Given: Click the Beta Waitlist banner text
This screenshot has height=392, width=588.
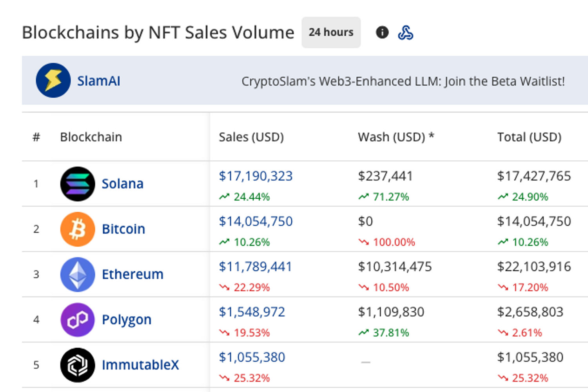Looking at the screenshot, I should (x=403, y=81).
